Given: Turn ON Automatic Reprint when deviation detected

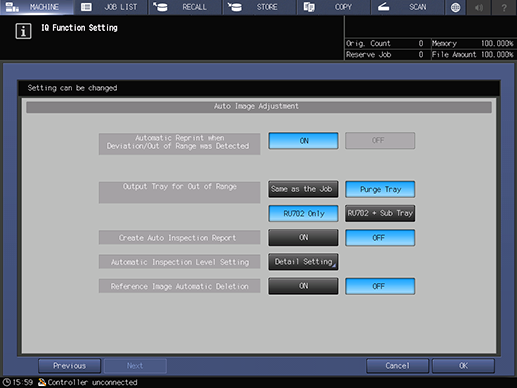Looking at the screenshot, I should pyautogui.click(x=303, y=141).
